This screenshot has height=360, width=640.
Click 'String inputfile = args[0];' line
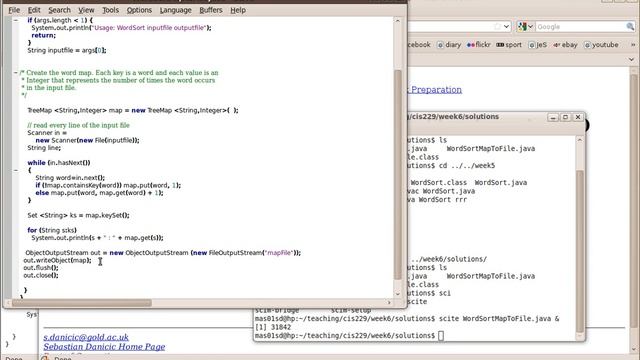tap(67, 50)
